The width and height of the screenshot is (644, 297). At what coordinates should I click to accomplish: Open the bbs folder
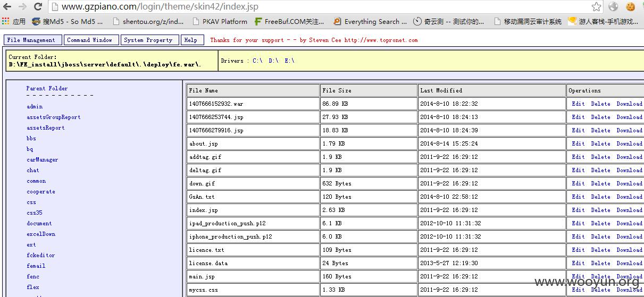[x=31, y=139]
